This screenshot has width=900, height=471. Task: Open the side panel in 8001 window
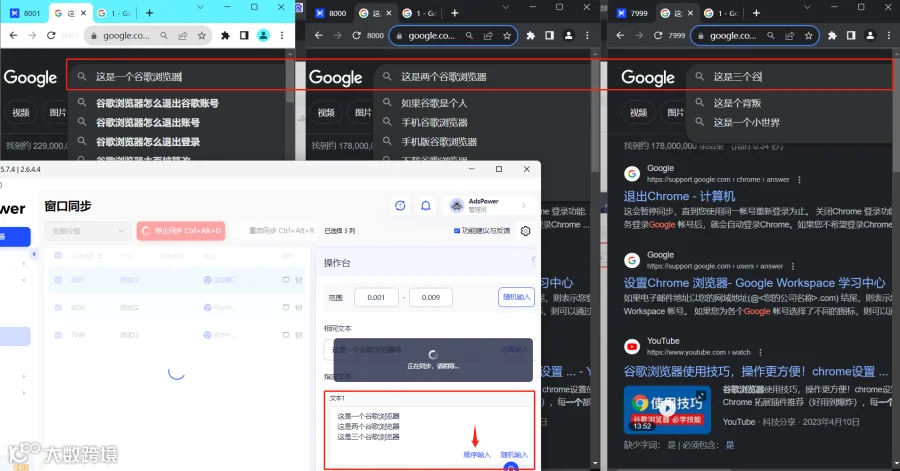244,36
